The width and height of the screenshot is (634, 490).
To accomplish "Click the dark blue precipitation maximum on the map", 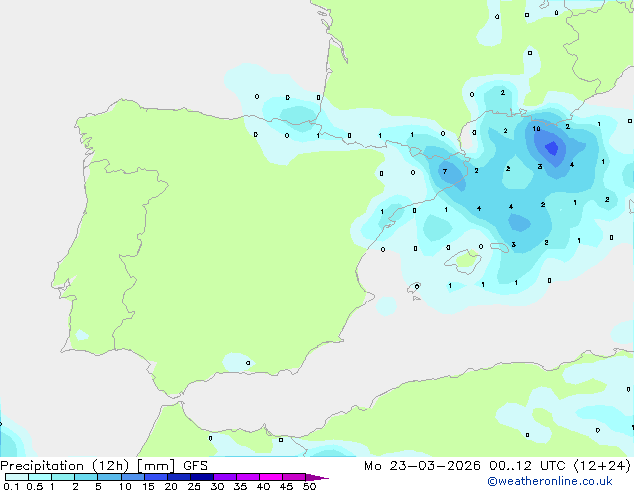I will [552, 148].
